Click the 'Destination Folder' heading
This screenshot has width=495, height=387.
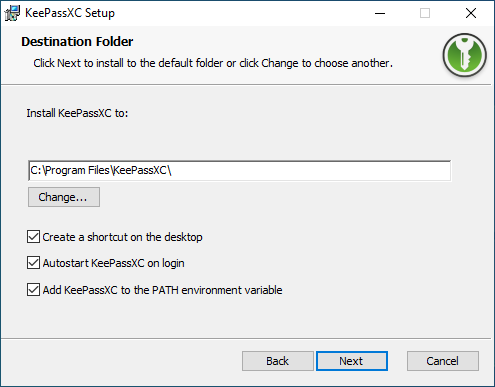pos(77,42)
